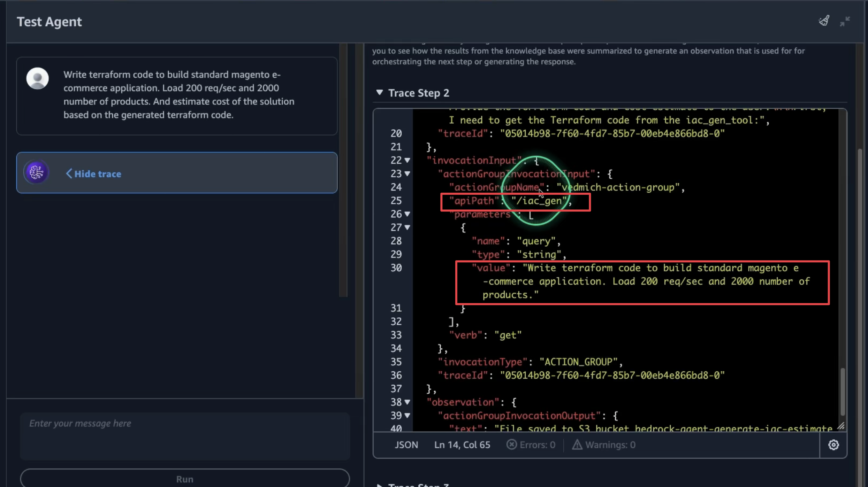868x487 pixels.
Task: Click the code editor vertical scrollbar
Action: click(x=842, y=392)
